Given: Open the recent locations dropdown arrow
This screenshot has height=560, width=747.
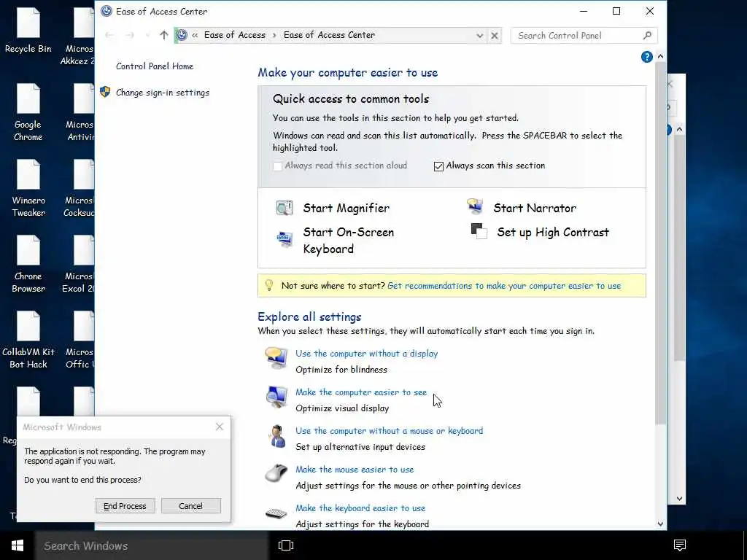Looking at the screenshot, I should point(147,35).
